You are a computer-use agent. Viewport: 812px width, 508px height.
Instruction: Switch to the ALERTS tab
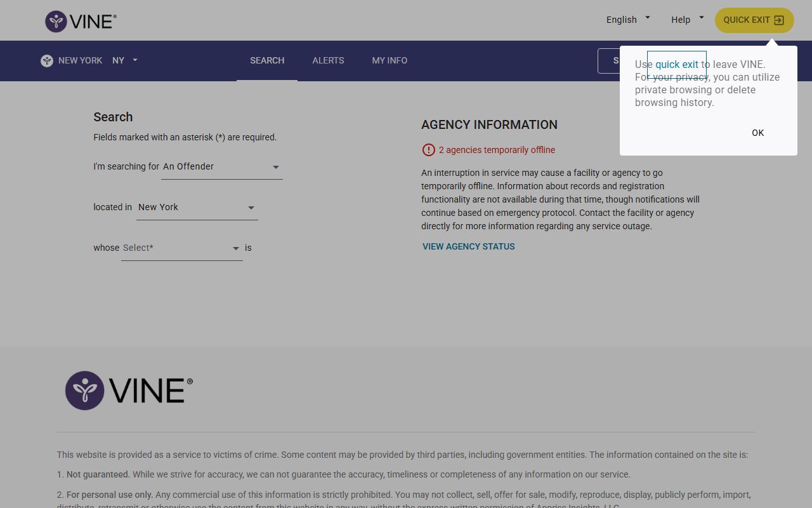(328, 60)
